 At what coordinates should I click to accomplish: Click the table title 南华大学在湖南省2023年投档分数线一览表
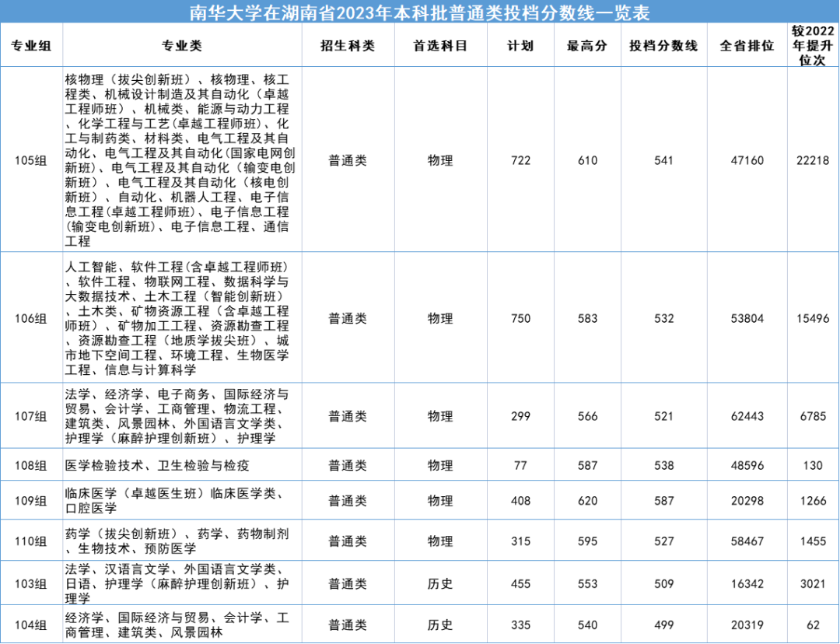tap(420, 12)
